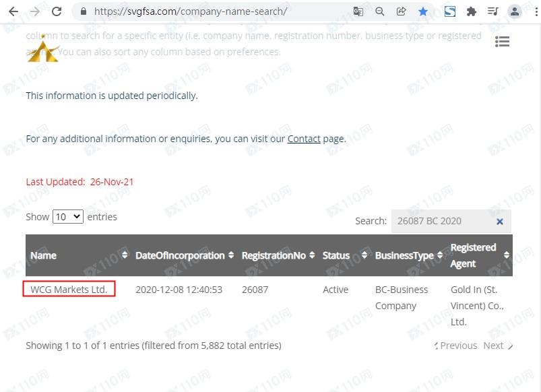Screen dimensions: 541x392
Task: Select the Showing 1 to 1 entries text
Action: [x=154, y=346]
